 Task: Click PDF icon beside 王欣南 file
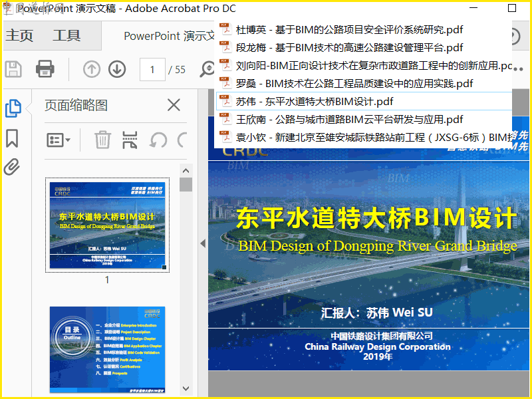pyautogui.click(x=225, y=119)
